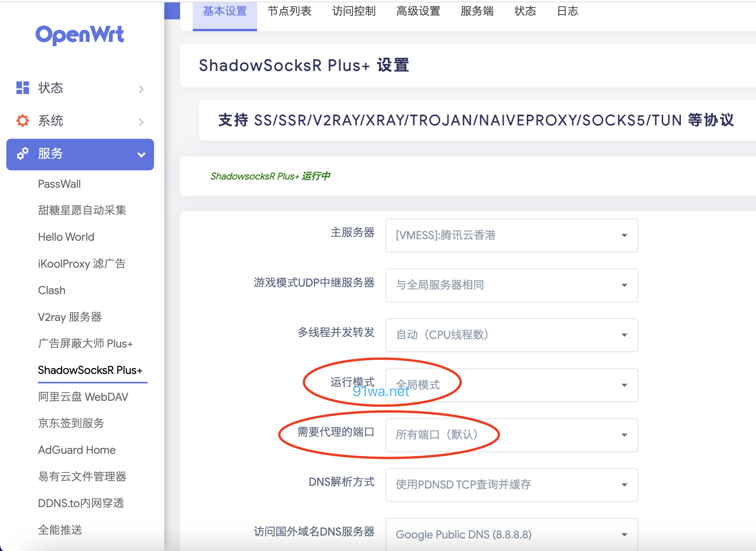Open the DNS解析方式 dropdown
Image resolution: width=756 pixels, height=551 pixels.
click(512, 485)
